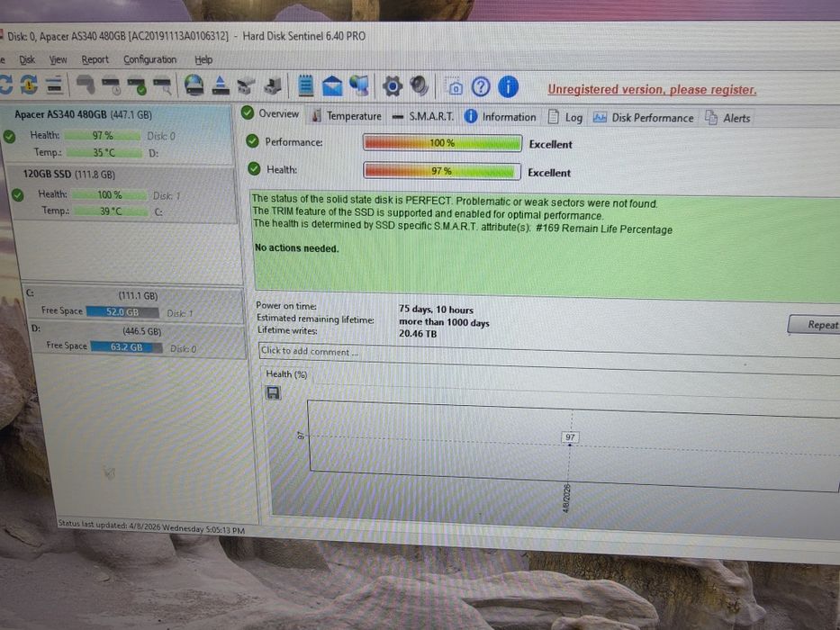Open settings with the gear icon
Viewport: 840px width, 630px height.
tap(393, 85)
